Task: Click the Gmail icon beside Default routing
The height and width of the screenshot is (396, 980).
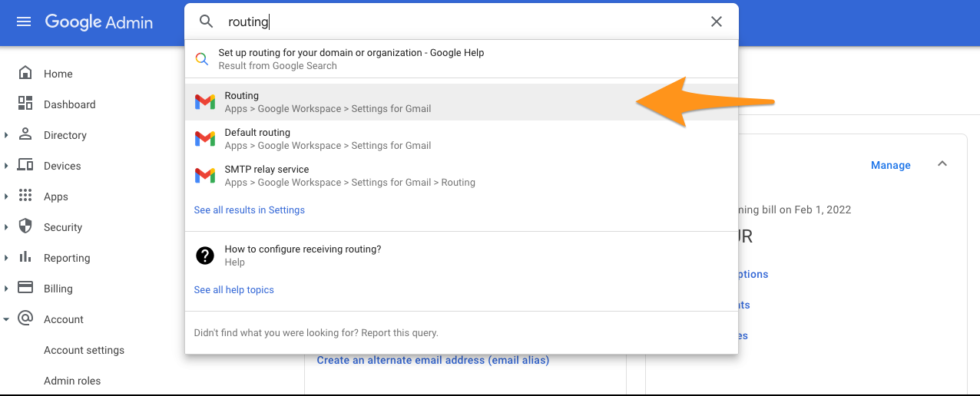Action: pos(205,139)
